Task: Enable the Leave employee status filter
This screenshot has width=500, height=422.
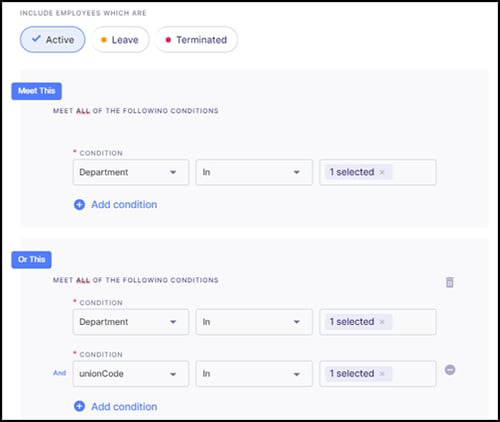Action: coord(120,40)
